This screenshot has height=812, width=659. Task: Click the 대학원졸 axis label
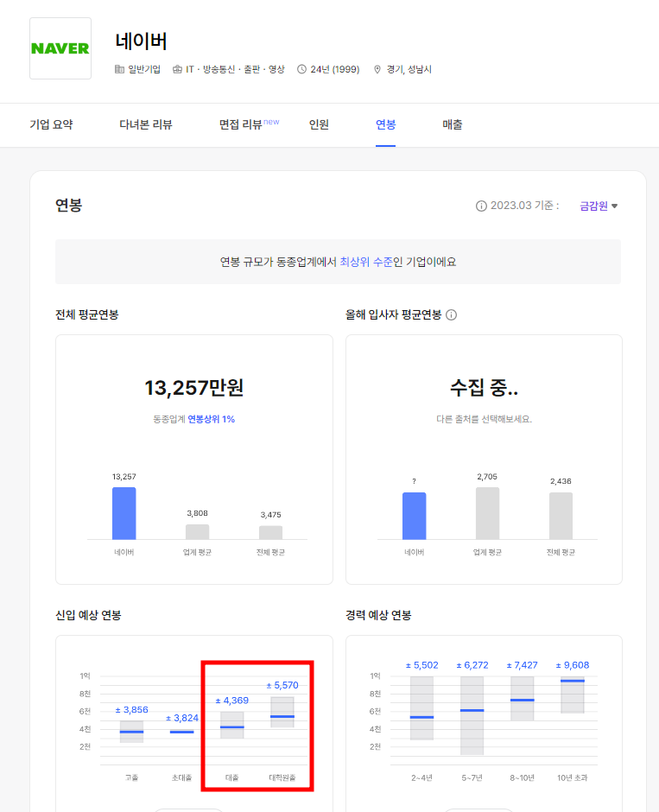pyautogui.click(x=282, y=777)
